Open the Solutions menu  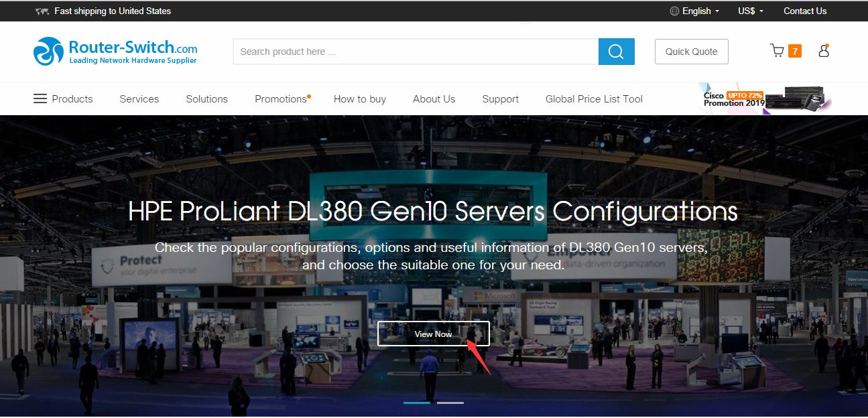pyautogui.click(x=207, y=98)
